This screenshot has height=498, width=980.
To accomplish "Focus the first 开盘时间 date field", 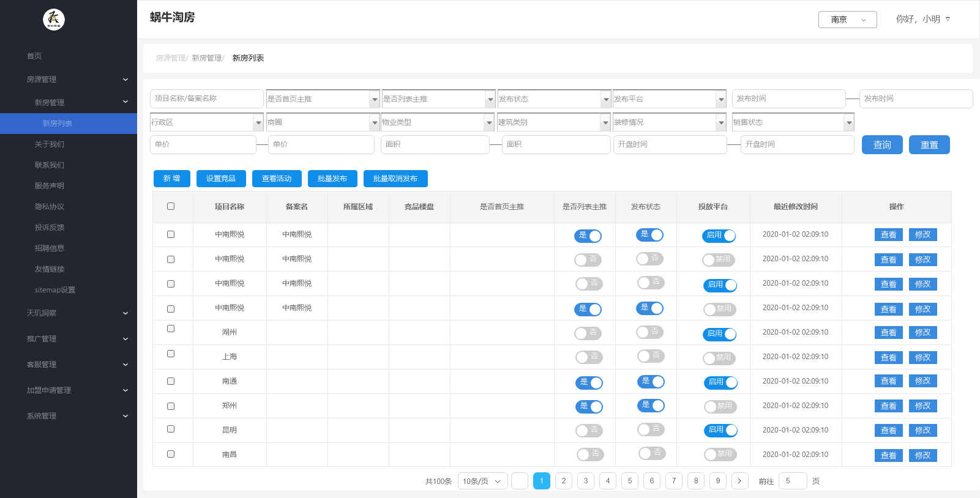I will pyautogui.click(x=670, y=144).
